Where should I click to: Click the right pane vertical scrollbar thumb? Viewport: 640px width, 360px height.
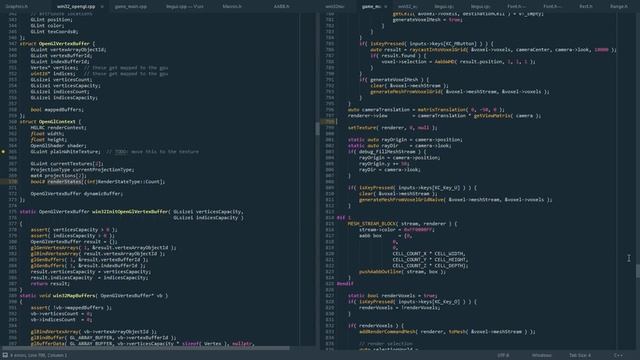tap(638, 271)
